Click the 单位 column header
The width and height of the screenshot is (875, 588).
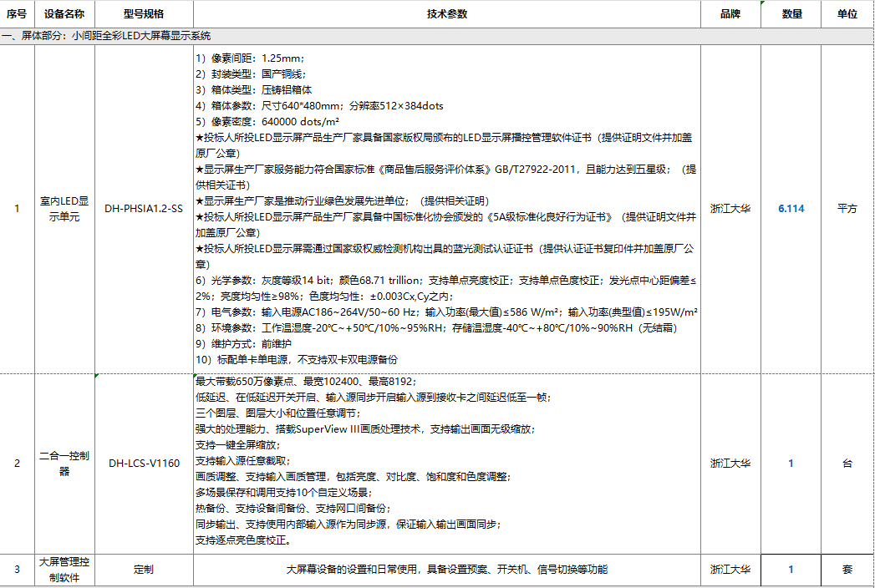pyautogui.click(x=847, y=14)
